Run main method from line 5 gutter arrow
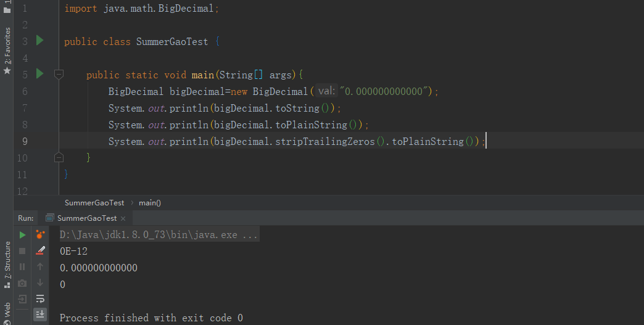644x325 pixels. (x=40, y=73)
